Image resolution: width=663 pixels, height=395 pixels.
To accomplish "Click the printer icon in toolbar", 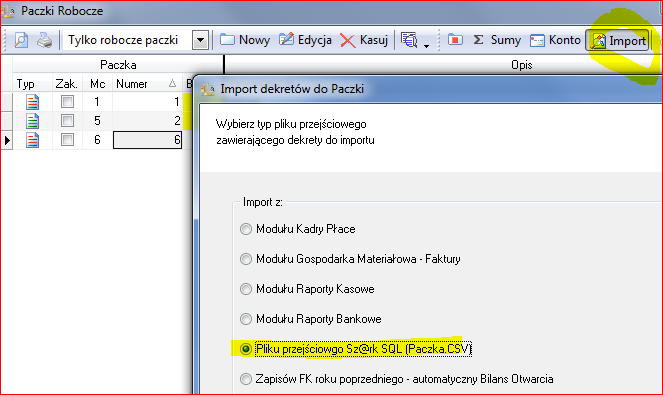I will (x=44, y=40).
